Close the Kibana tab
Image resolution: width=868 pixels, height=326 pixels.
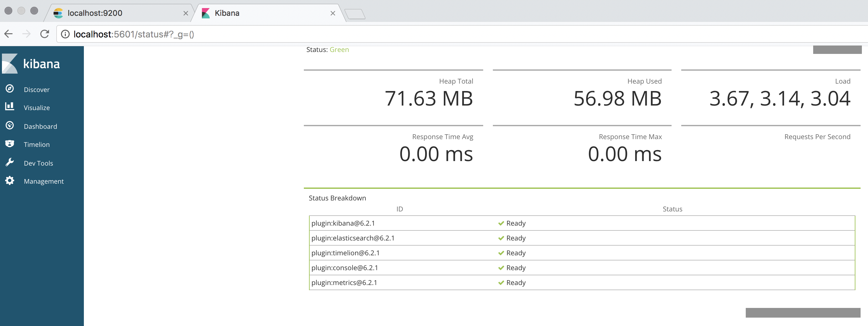click(x=333, y=13)
